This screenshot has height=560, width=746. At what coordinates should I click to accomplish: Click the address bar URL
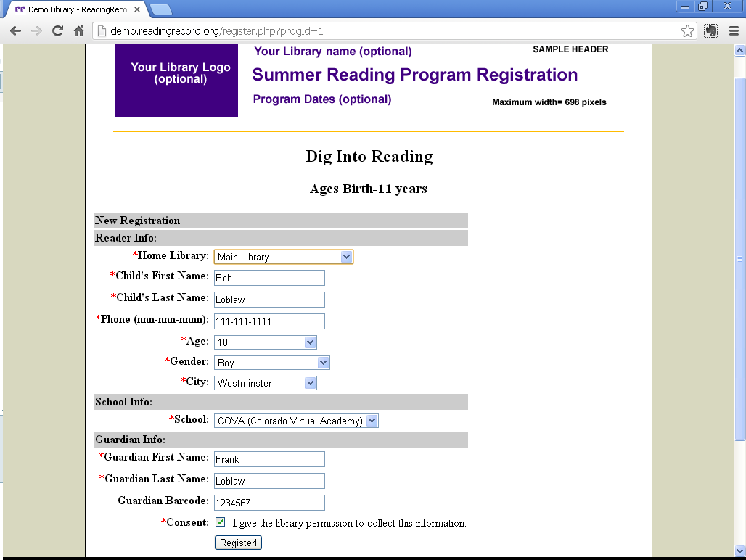tap(216, 31)
